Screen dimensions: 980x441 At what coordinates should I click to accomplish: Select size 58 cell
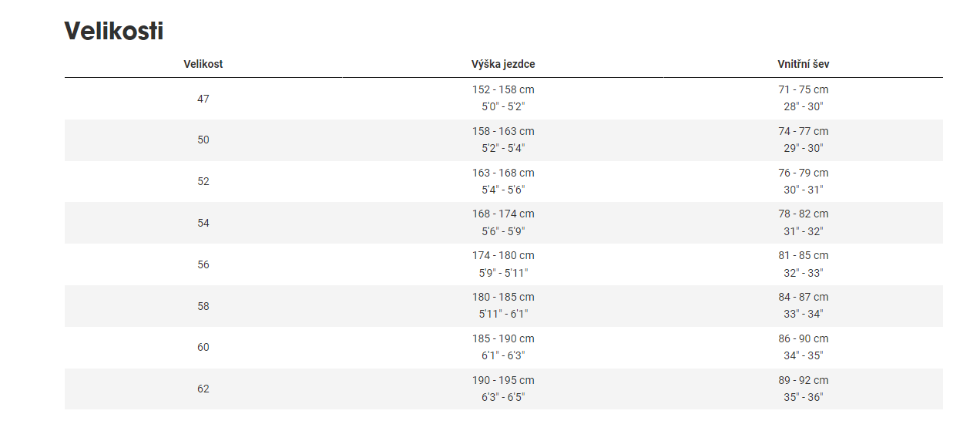tap(203, 306)
